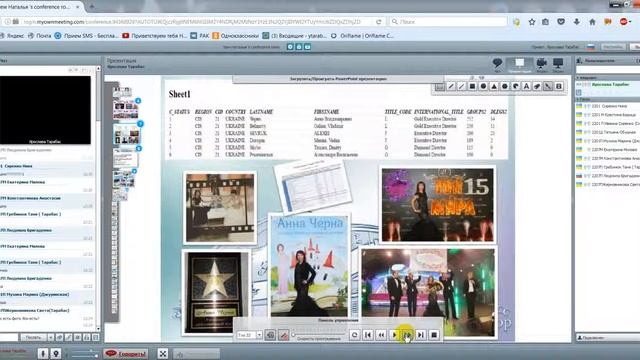The height and width of the screenshot is (360, 640).
Task: Click the Russian flag language icon
Action: (x=591, y=47)
